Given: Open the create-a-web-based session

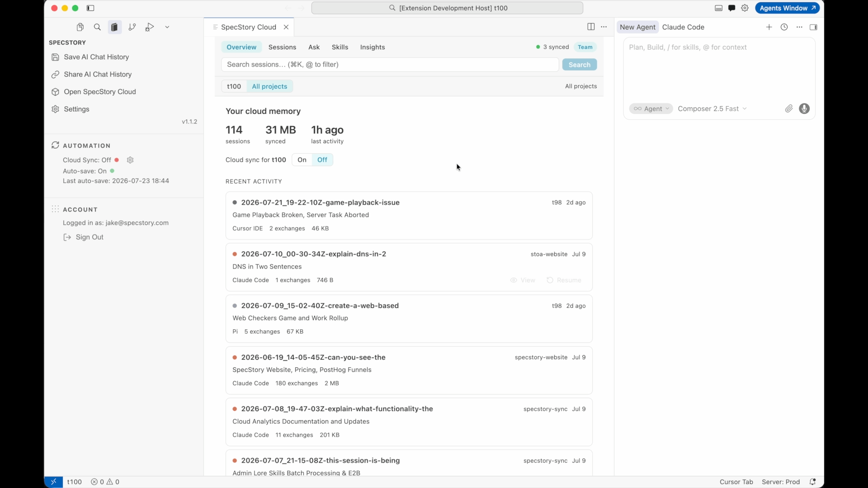Looking at the screenshot, I should 409,319.
